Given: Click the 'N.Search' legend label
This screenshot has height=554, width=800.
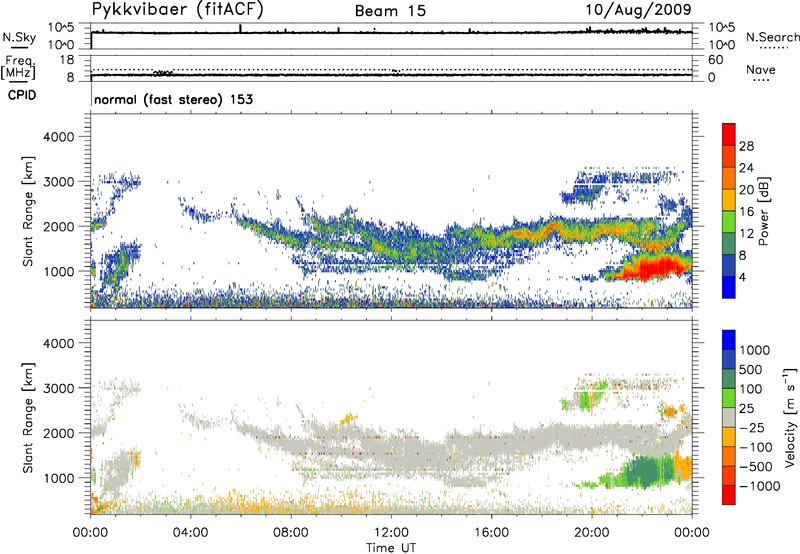Looking at the screenshot, I should 772,37.
